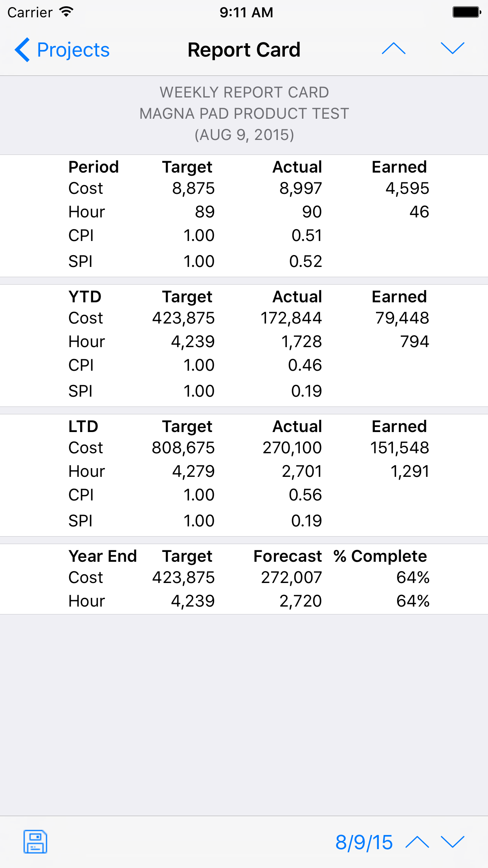Open the 8/9/15 date selector
The image size is (488, 868).
364,842
